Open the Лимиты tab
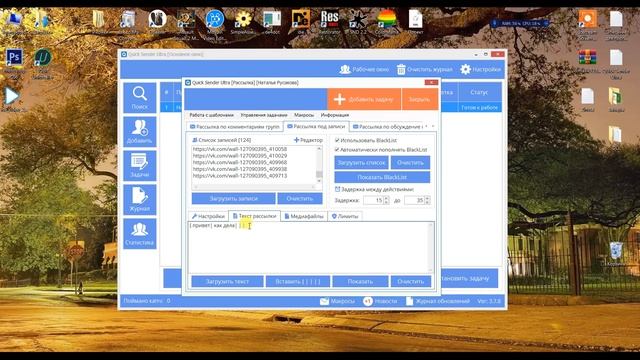640x360 pixels. coord(345,216)
